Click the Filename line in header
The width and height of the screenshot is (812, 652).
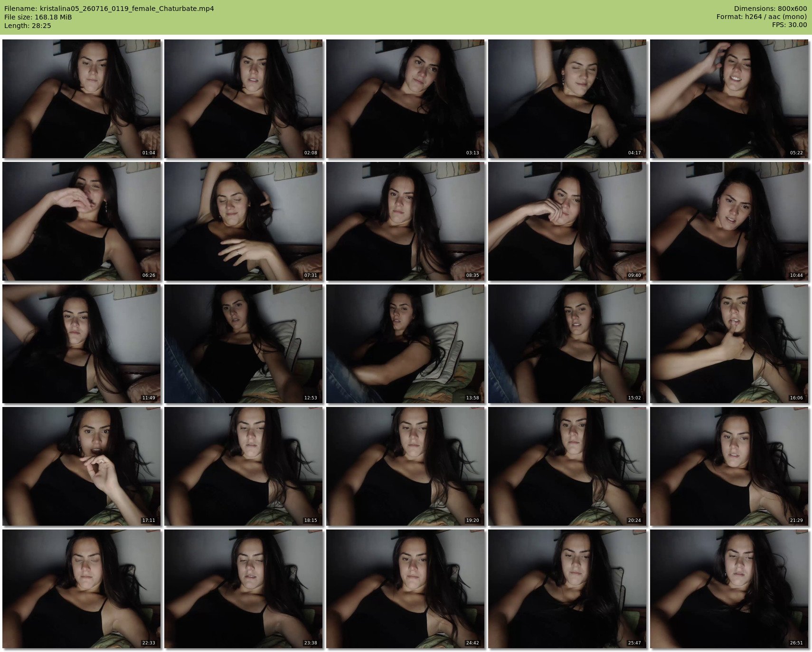(x=109, y=9)
